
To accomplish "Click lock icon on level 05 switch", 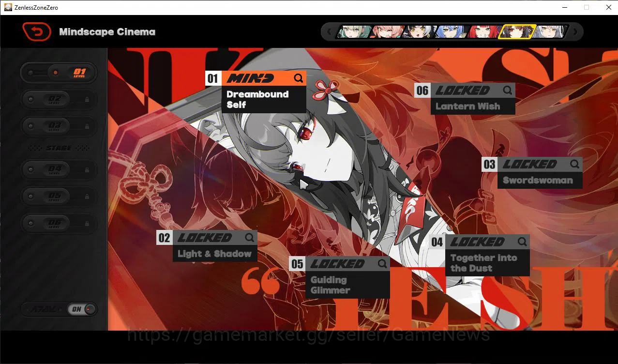I will point(87,197).
